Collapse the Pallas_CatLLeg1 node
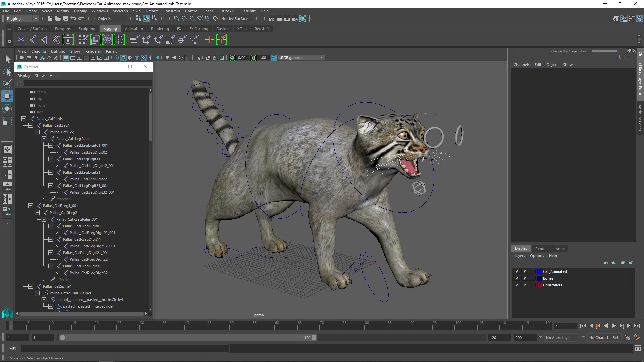 click(31, 125)
